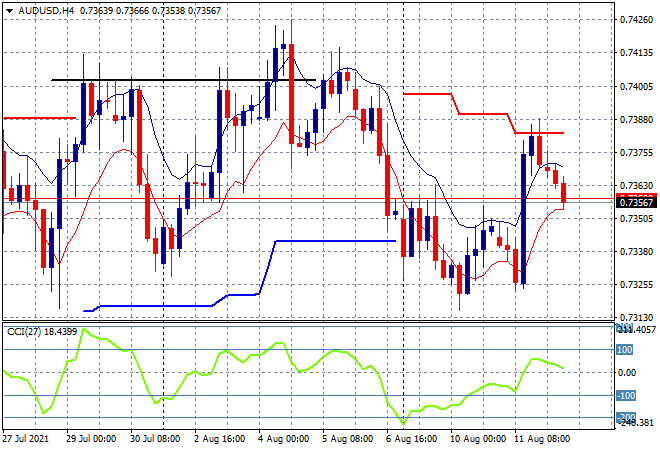
Task: Select the 0.73630 price axis label
Action: click(636, 186)
